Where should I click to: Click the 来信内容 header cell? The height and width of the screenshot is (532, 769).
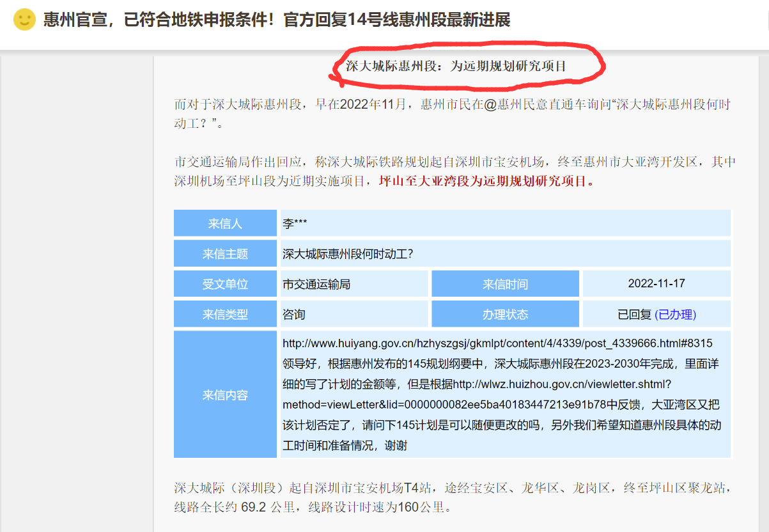225,395
